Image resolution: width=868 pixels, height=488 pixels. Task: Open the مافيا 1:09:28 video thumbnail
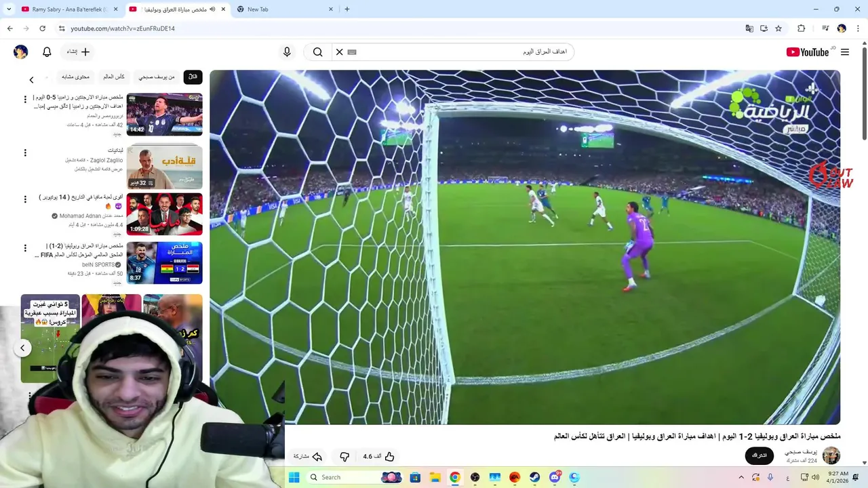(x=164, y=214)
